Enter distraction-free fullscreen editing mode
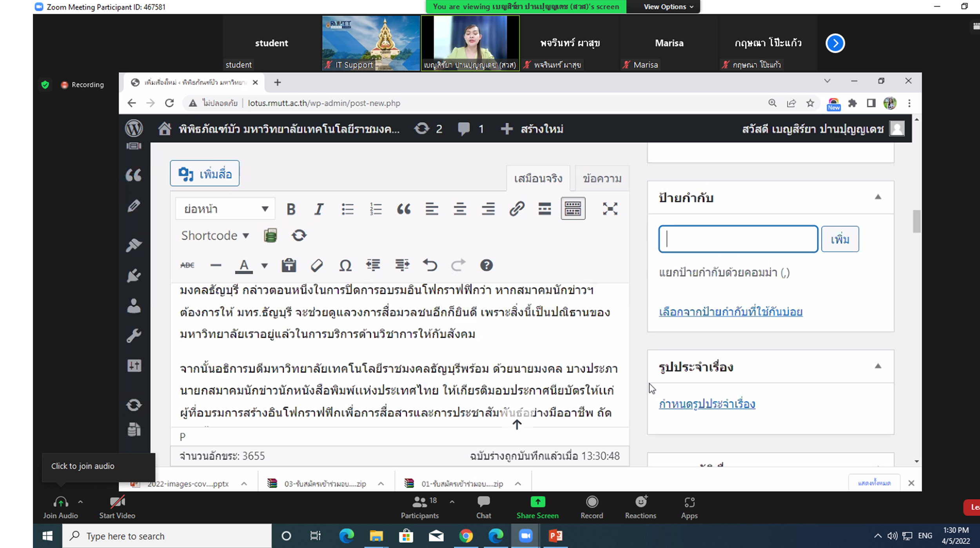980x548 pixels. pyautogui.click(x=610, y=209)
